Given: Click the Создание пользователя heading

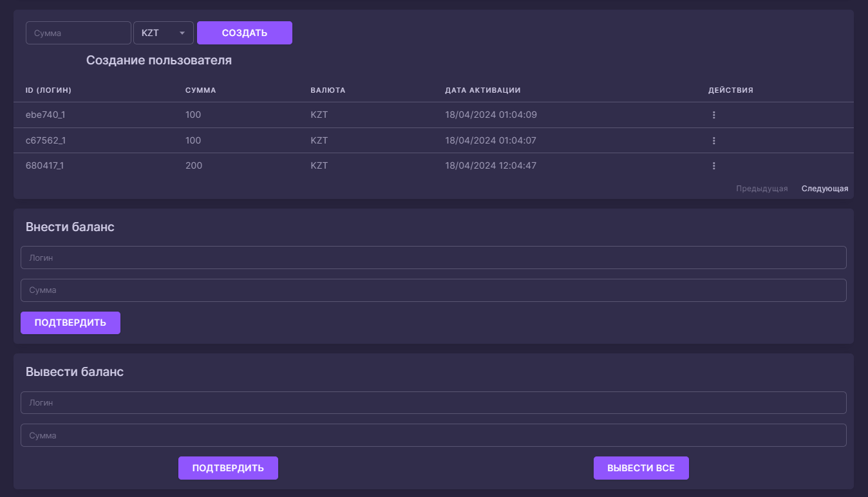Looking at the screenshot, I should point(159,61).
